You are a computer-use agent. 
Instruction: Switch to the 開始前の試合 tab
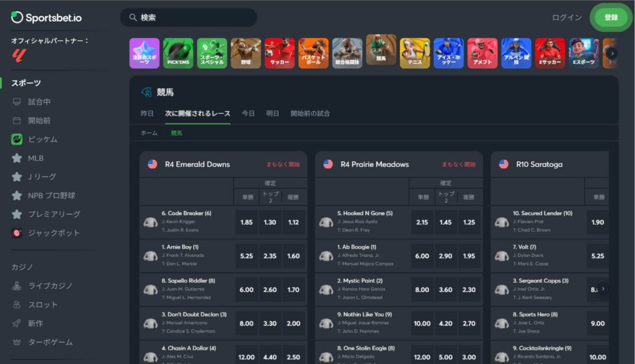pyautogui.click(x=310, y=113)
